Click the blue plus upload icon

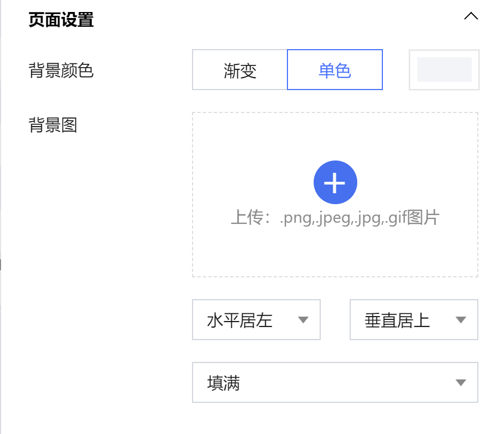tap(335, 183)
